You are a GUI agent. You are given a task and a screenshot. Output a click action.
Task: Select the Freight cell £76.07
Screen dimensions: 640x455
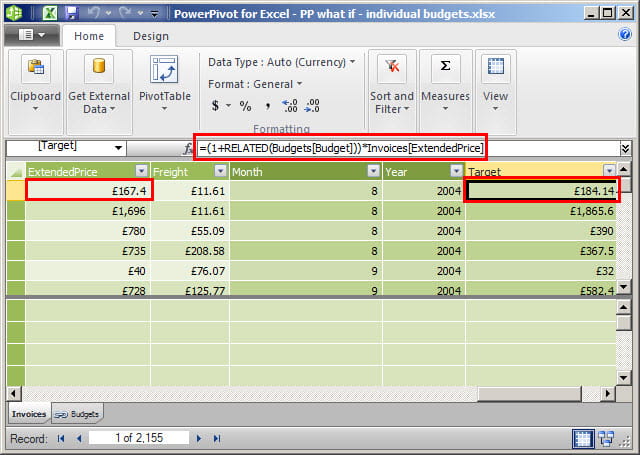point(190,271)
